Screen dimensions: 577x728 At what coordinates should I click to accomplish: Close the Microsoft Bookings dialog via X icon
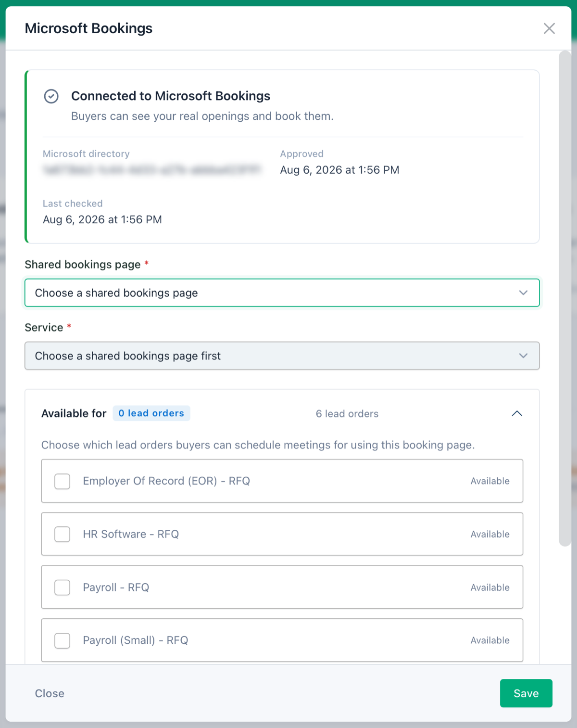549,28
